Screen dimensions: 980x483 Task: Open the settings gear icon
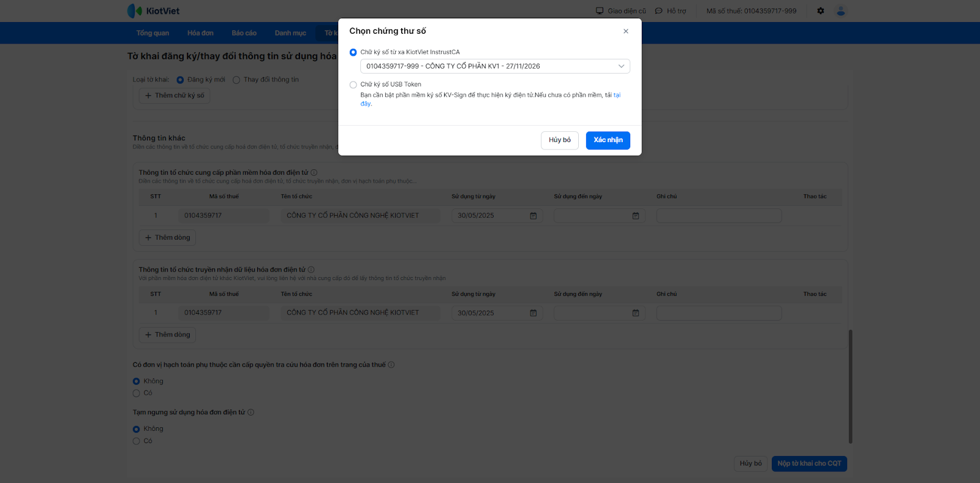pos(820,11)
